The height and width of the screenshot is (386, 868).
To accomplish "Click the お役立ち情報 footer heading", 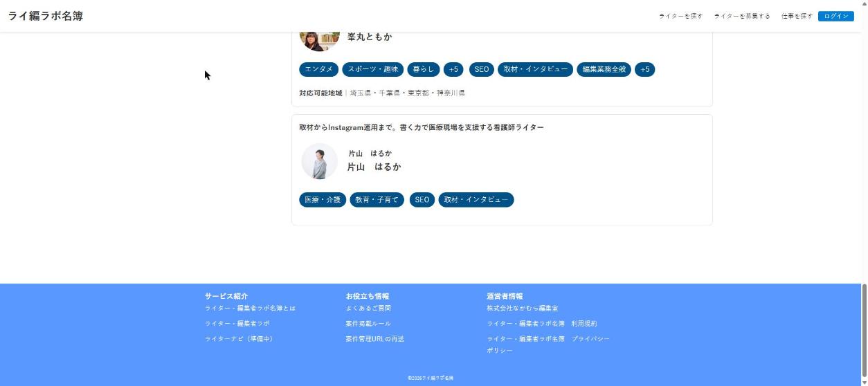I will [367, 296].
